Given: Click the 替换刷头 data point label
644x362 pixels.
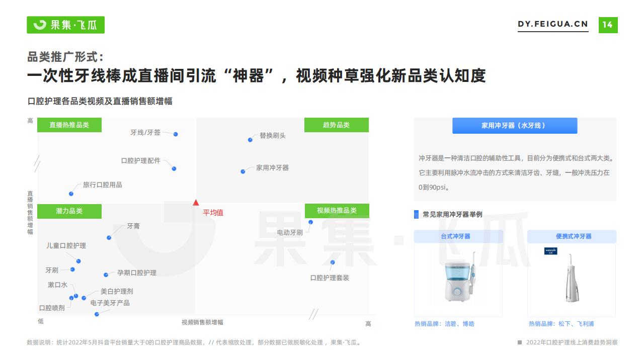Looking at the screenshot, I should point(272,135).
